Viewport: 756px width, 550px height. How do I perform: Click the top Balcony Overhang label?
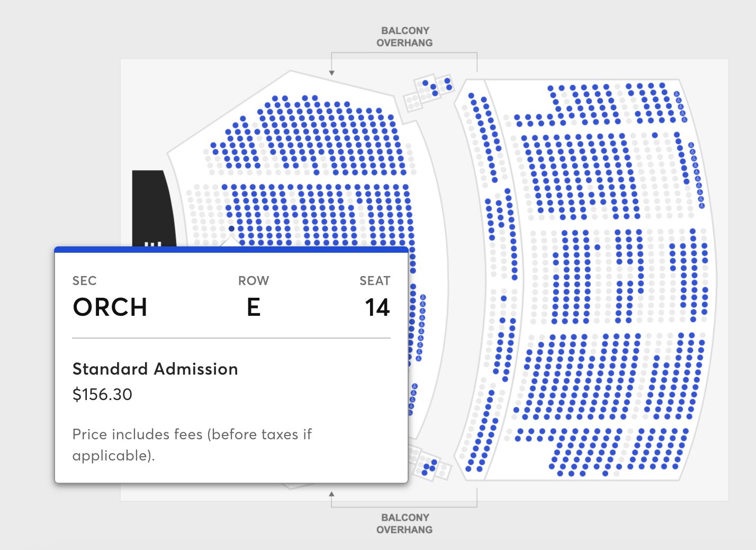tap(404, 37)
